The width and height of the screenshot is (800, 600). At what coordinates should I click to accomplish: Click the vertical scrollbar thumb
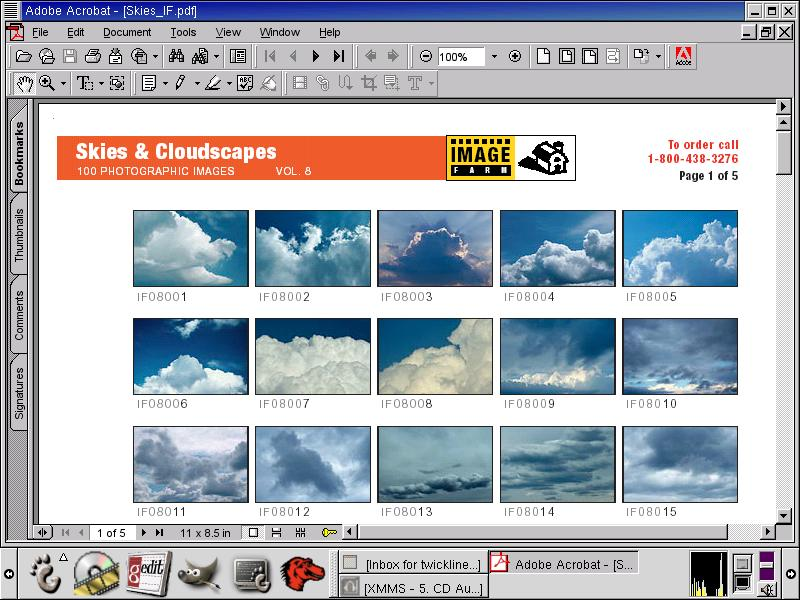(x=784, y=153)
